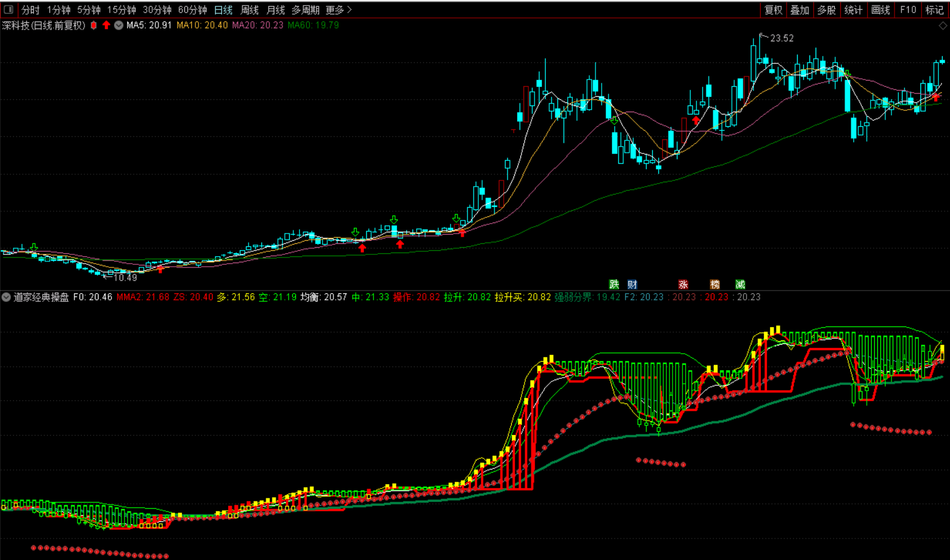The image size is (950, 560).
Task: Click the 10.49 low price label
Action: [125, 278]
